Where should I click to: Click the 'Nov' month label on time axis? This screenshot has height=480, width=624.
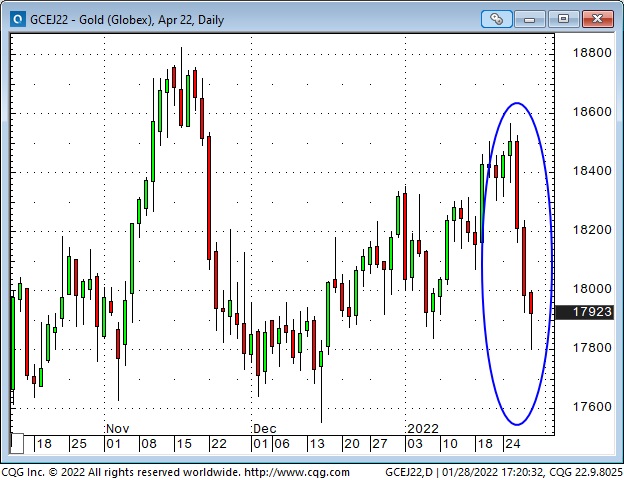117,429
